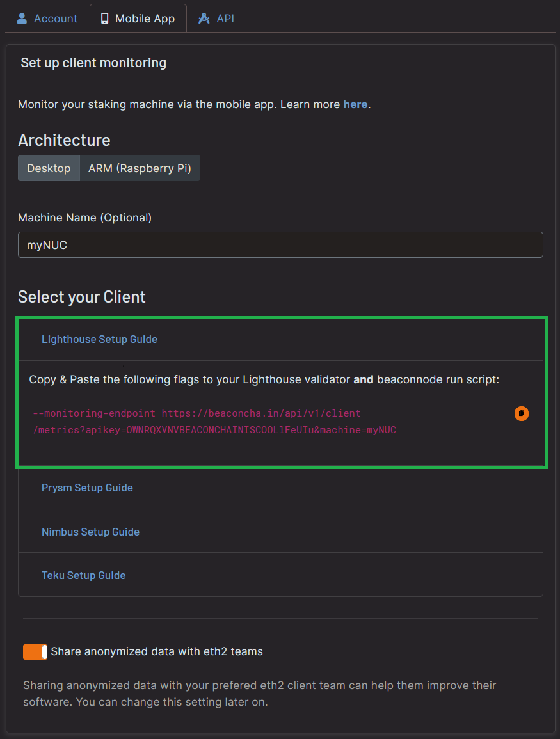Click the tools icon next to API
Image resolution: width=560 pixels, height=739 pixels.
(x=203, y=18)
